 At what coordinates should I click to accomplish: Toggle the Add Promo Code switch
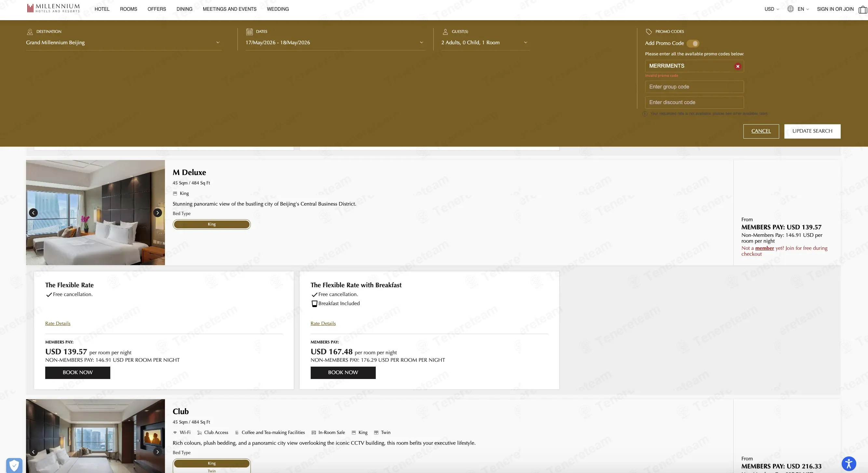click(693, 44)
